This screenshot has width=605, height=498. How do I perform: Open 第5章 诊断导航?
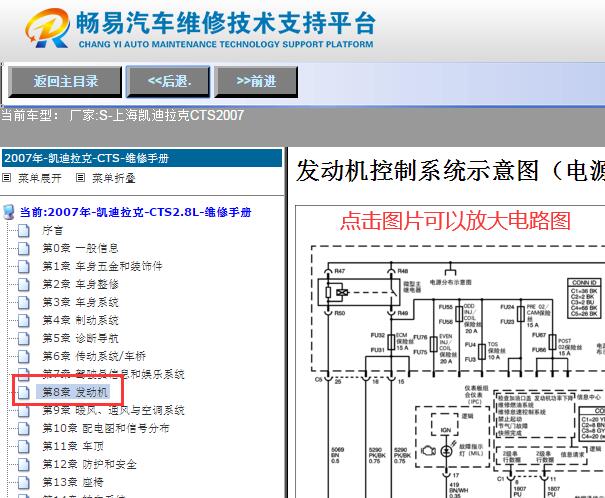coord(80,338)
